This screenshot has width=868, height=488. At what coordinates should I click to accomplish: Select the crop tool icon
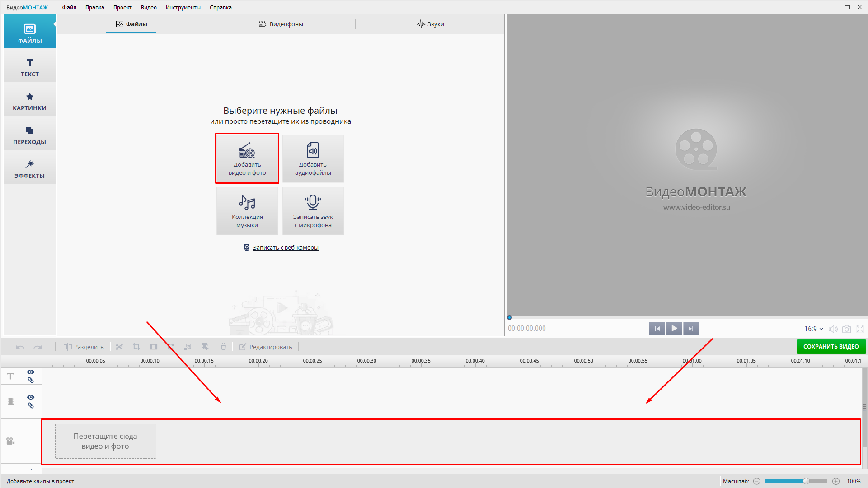136,347
